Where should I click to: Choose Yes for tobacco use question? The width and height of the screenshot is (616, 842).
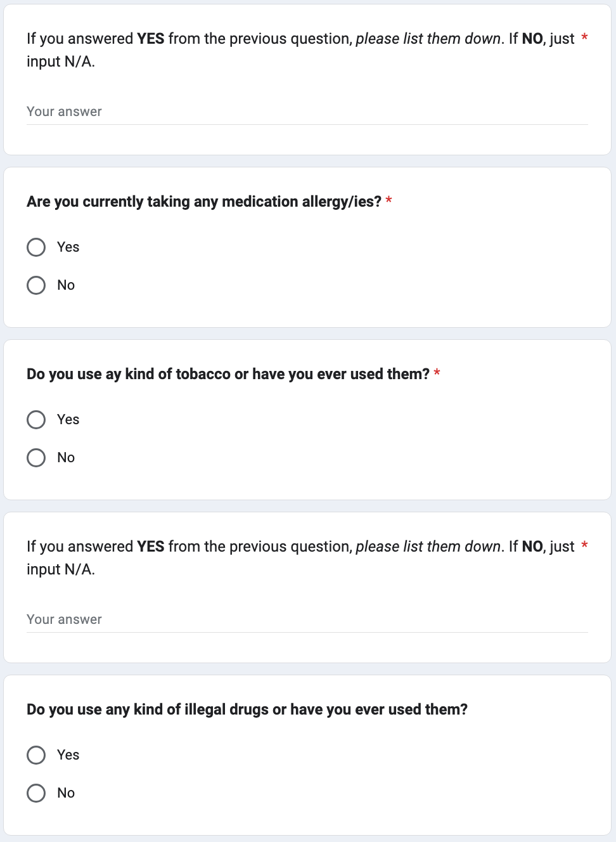click(x=36, y=420)
